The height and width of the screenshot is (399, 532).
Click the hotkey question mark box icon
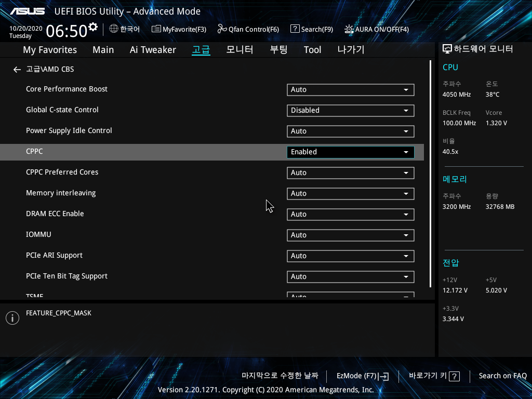point(454,376)
